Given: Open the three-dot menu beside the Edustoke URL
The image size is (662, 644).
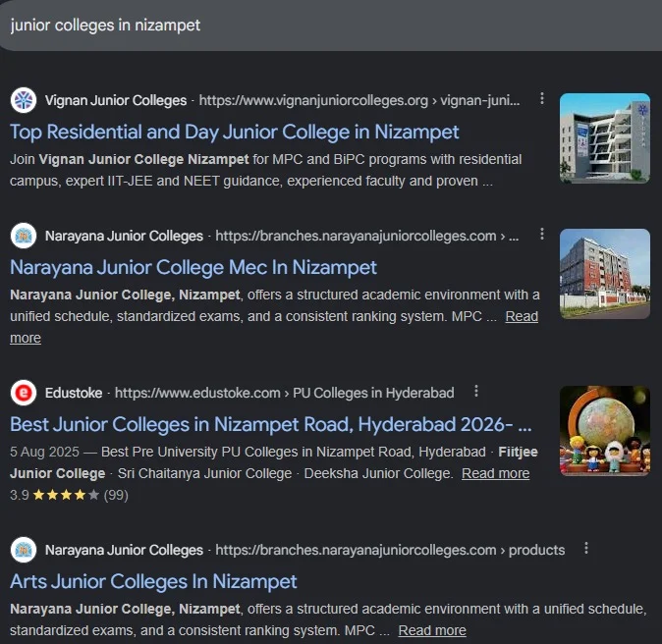Looking at the screenshot, I should (475, 392).
